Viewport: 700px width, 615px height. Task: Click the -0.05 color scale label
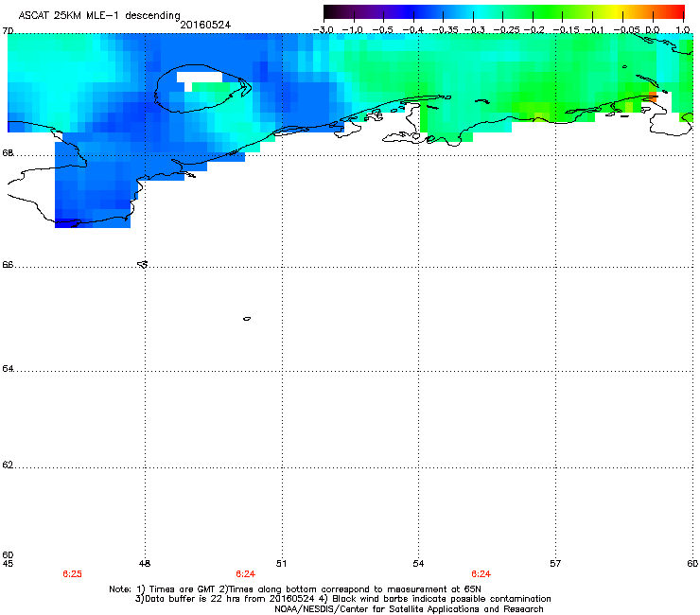(x=626, y=30)
